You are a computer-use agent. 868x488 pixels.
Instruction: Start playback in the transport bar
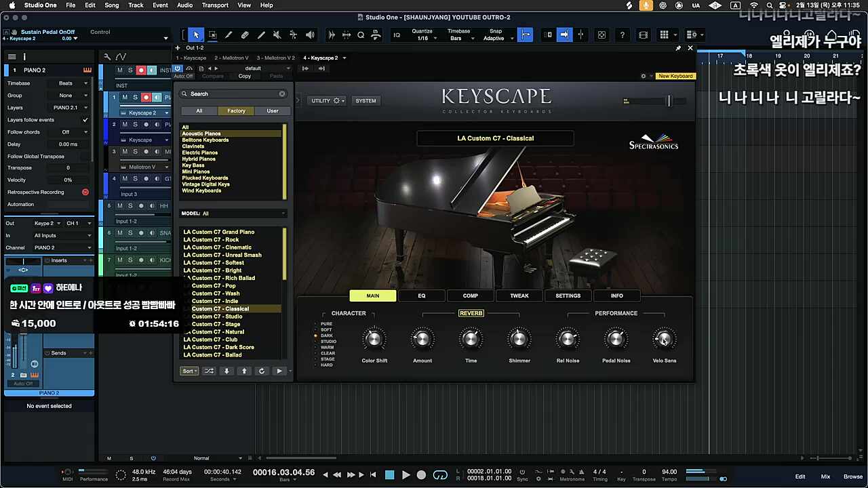[x=406, y=475]
